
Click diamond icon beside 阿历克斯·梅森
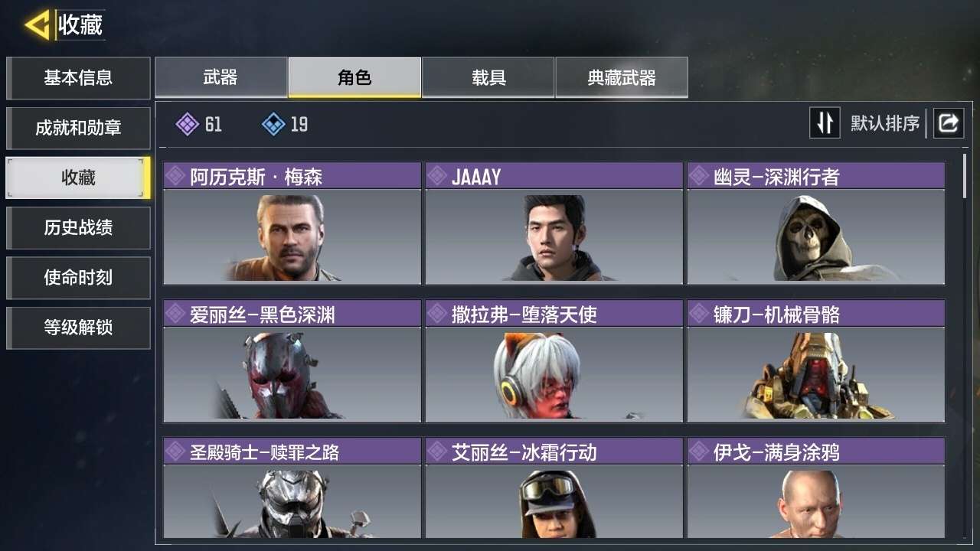176,176
